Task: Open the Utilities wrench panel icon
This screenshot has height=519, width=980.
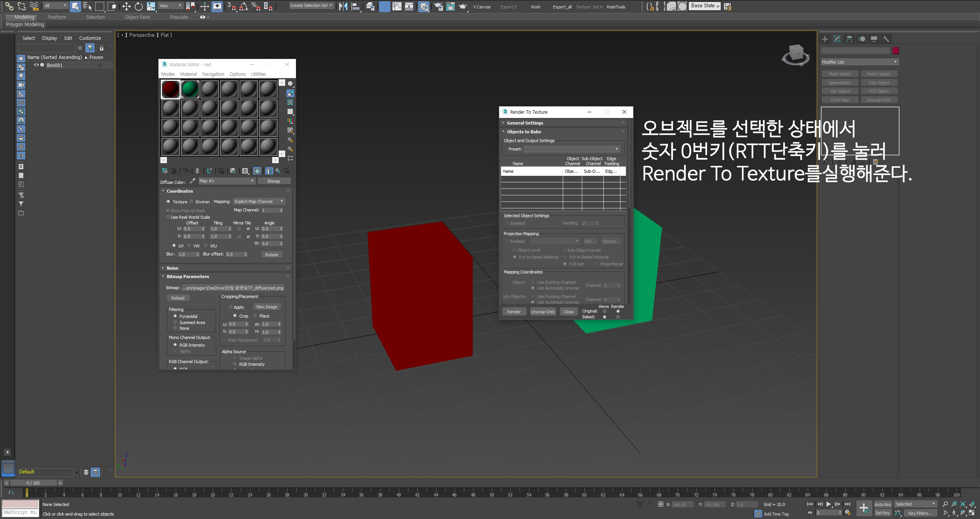Action: tap(886, 39)
